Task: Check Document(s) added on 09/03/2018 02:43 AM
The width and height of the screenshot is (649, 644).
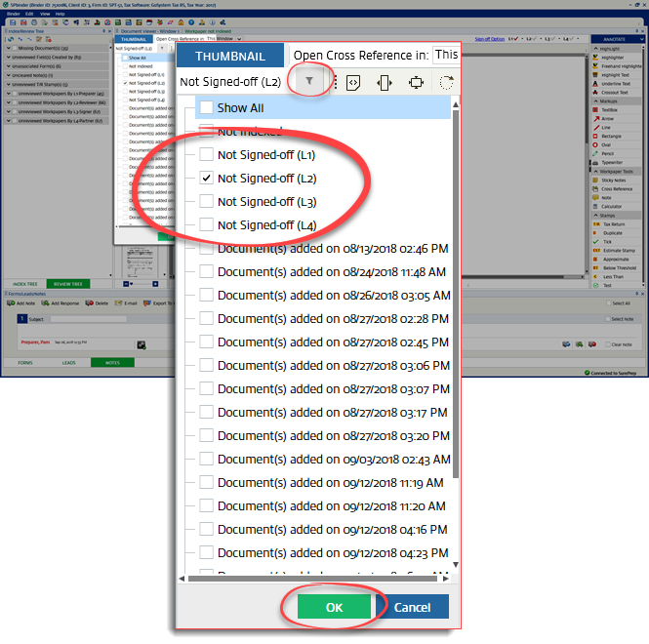Action: [206, 459]
